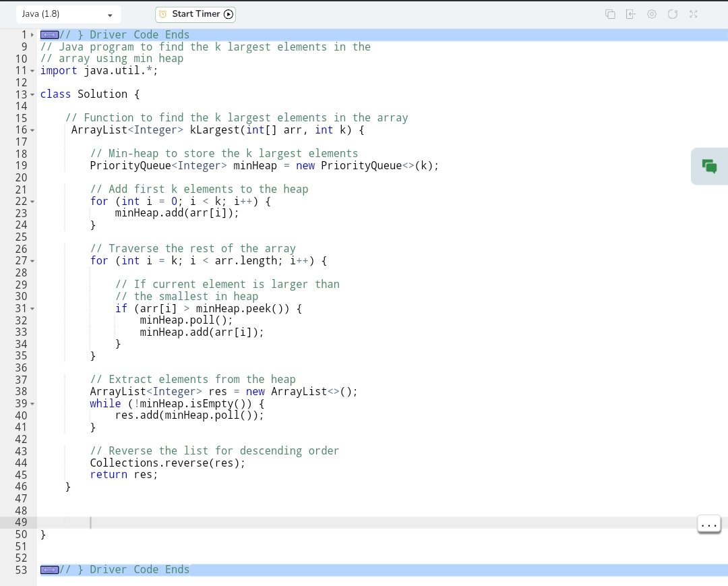Screen dimensions: 728x586
Task: Click line number 45 in the gutter
Action: [x=21, y=475]
